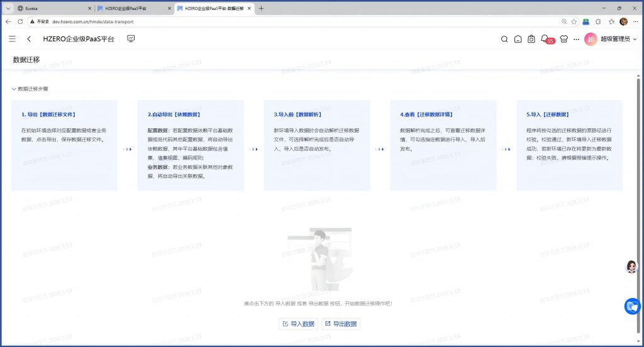
Task: Open the browser tab list dropdown arrow
Action: point(8,8)
